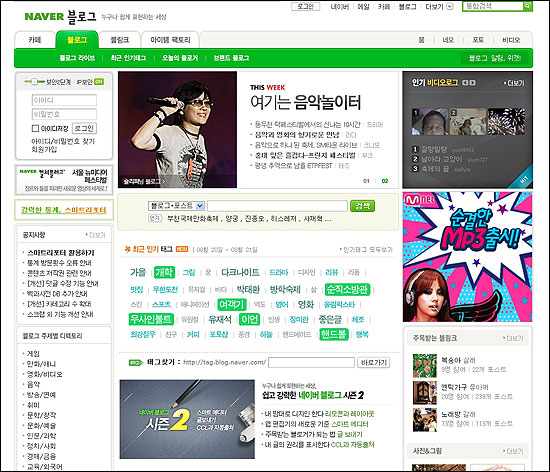Click the 개학 highlighted tag
This screenshot has width=550, height=472.
pos(164,272)
